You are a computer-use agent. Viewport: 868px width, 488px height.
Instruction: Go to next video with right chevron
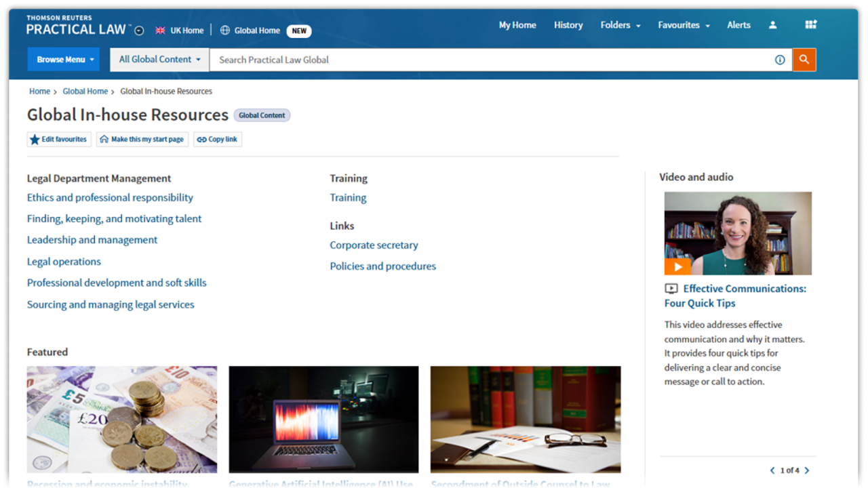(806, 470)
